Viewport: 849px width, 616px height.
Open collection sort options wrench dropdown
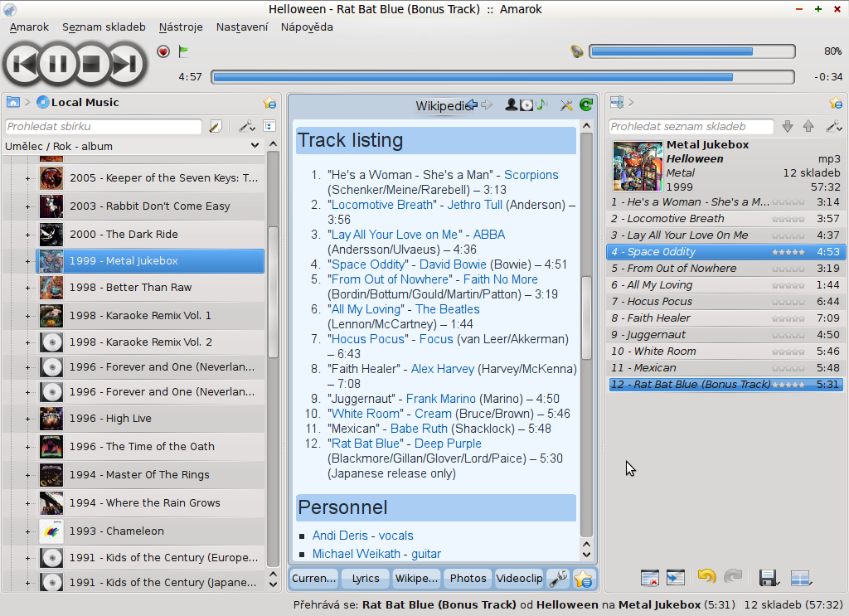[247, 126]
